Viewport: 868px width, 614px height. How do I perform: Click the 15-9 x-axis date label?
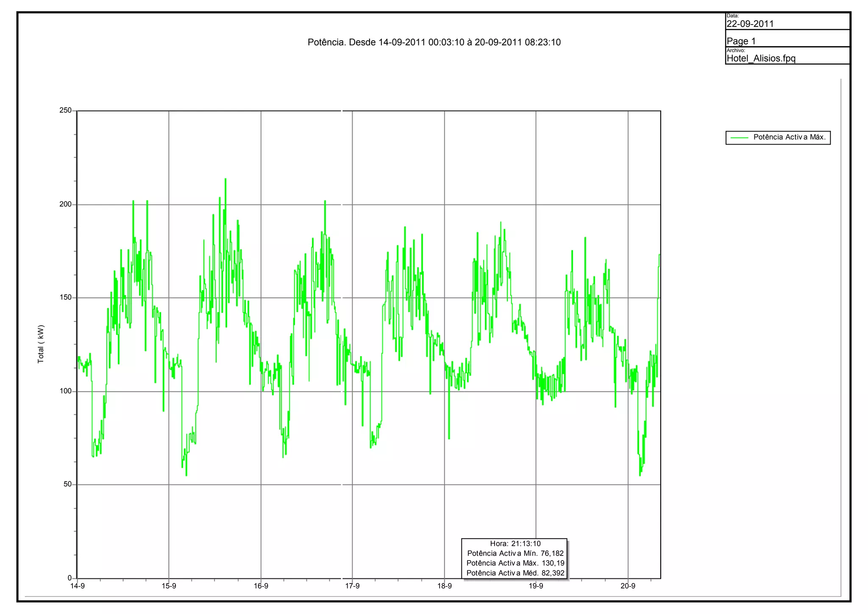[x=169, y=586]
